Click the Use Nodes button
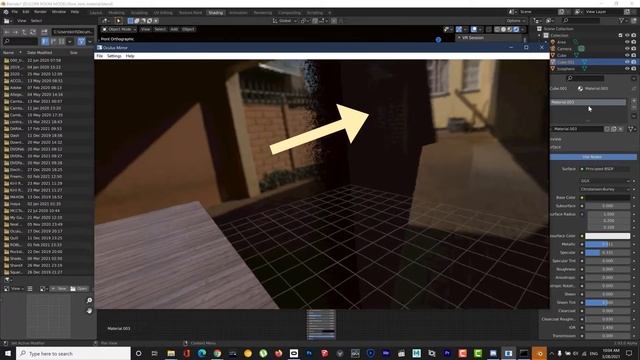The width and height of the screenshot is (640, 360). coord(593,157)
